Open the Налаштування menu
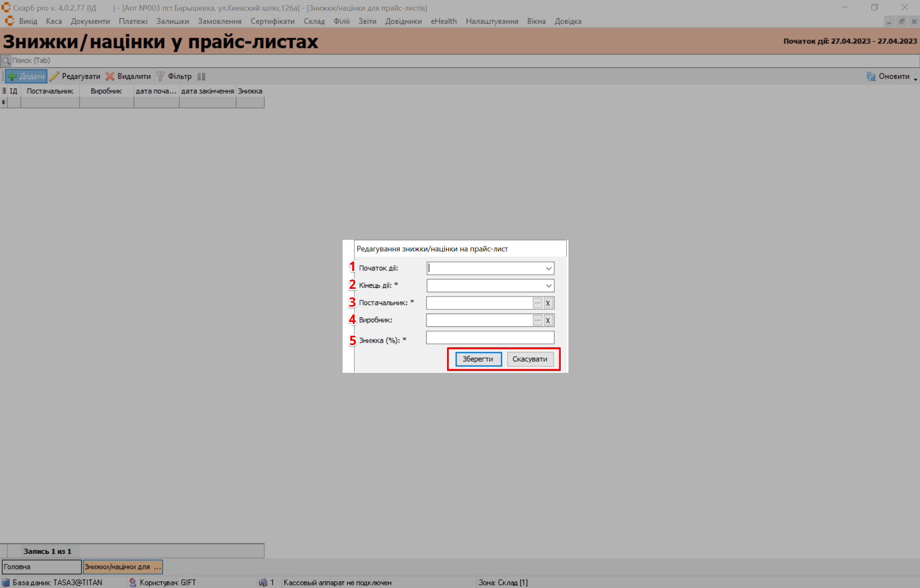This screenshot has width=920, height=588. [x=492, y=21]
